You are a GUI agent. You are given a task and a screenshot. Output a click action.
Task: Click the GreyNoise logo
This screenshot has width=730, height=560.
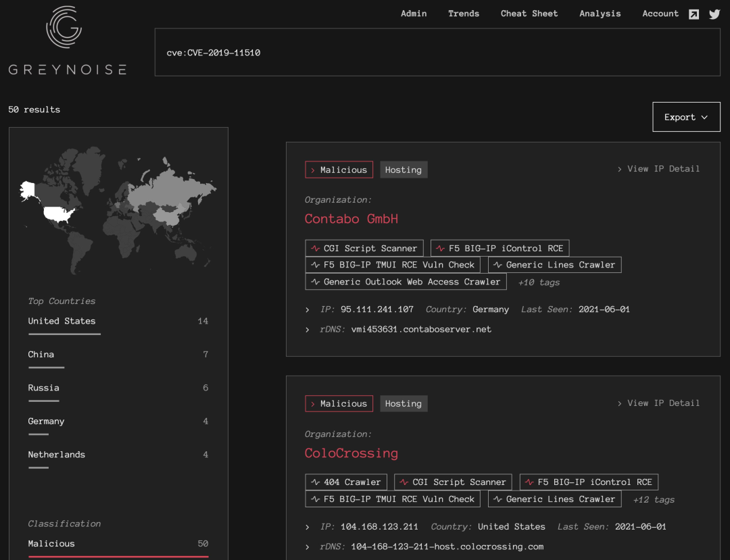coord(67,40)
